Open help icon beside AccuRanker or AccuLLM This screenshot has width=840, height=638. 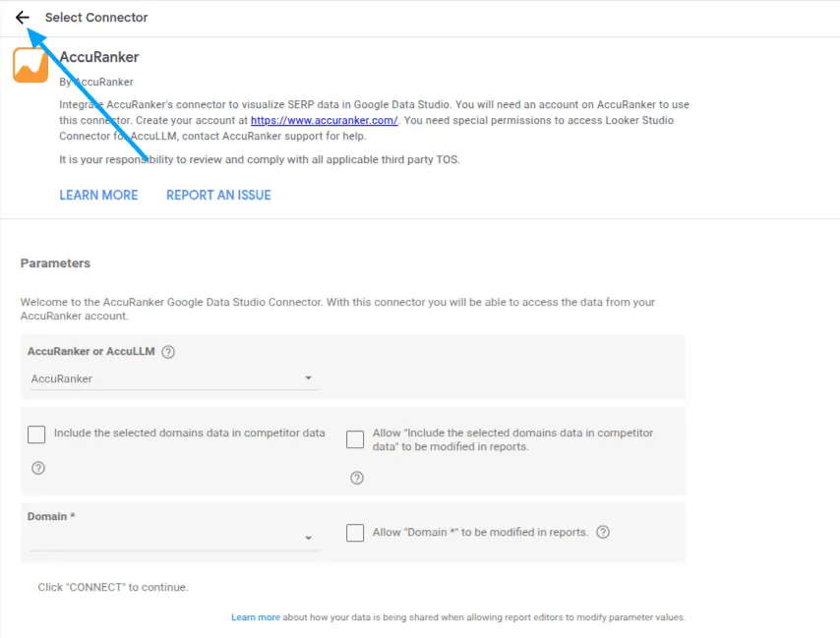[168, 352]
